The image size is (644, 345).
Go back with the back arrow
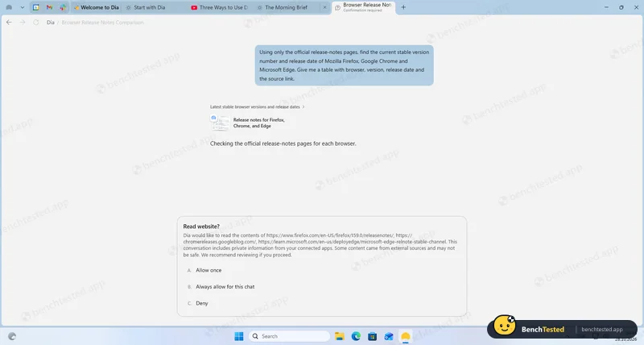9,23
